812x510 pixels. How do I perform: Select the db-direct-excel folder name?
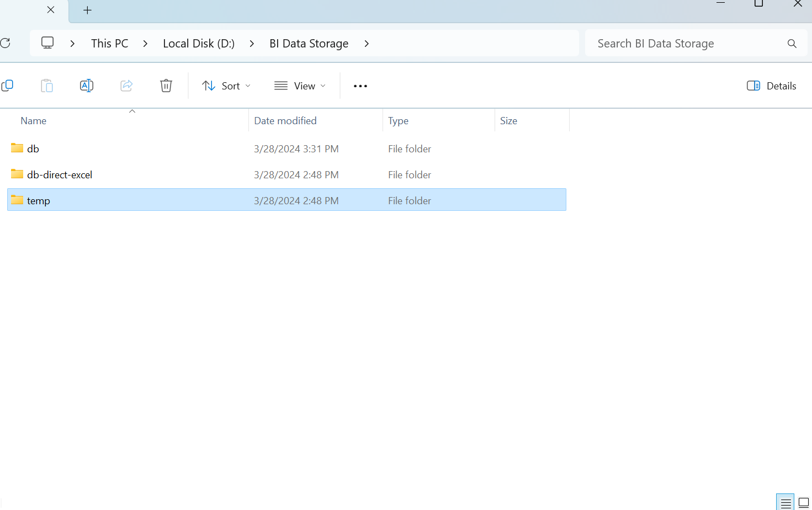point(60,174)
